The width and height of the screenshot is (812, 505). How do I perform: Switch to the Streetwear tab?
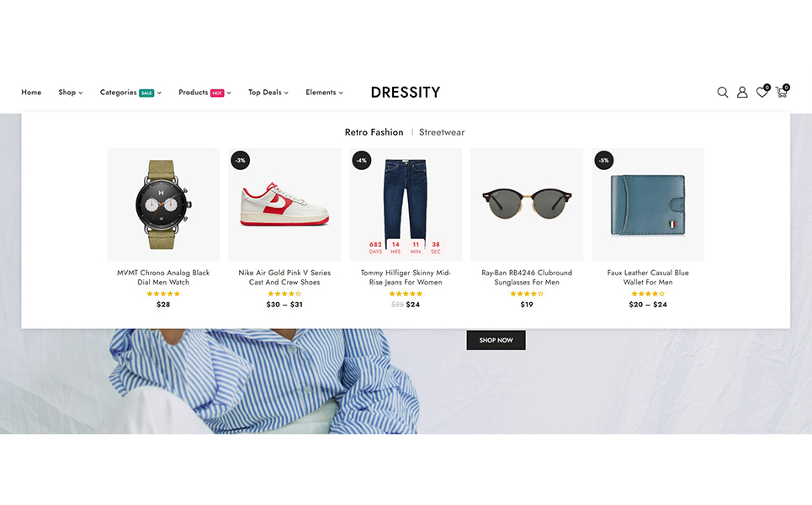(x=442, y=132)
